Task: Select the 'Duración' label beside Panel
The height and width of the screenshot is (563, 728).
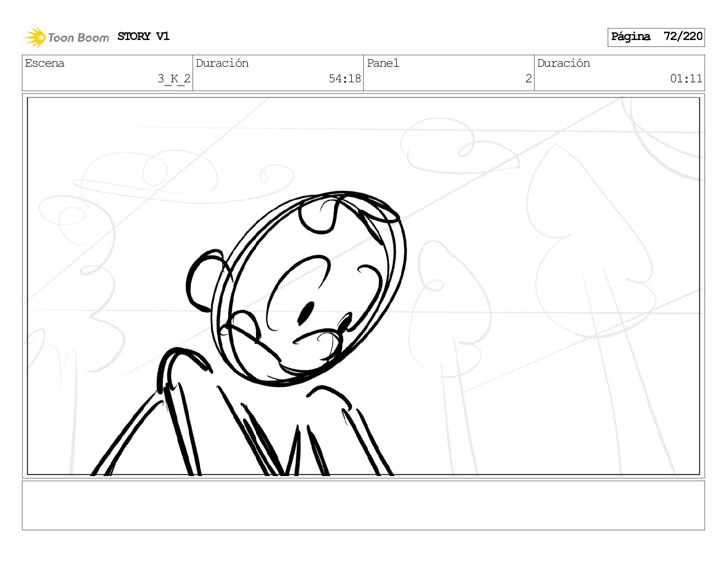Action: pos(563,63)
